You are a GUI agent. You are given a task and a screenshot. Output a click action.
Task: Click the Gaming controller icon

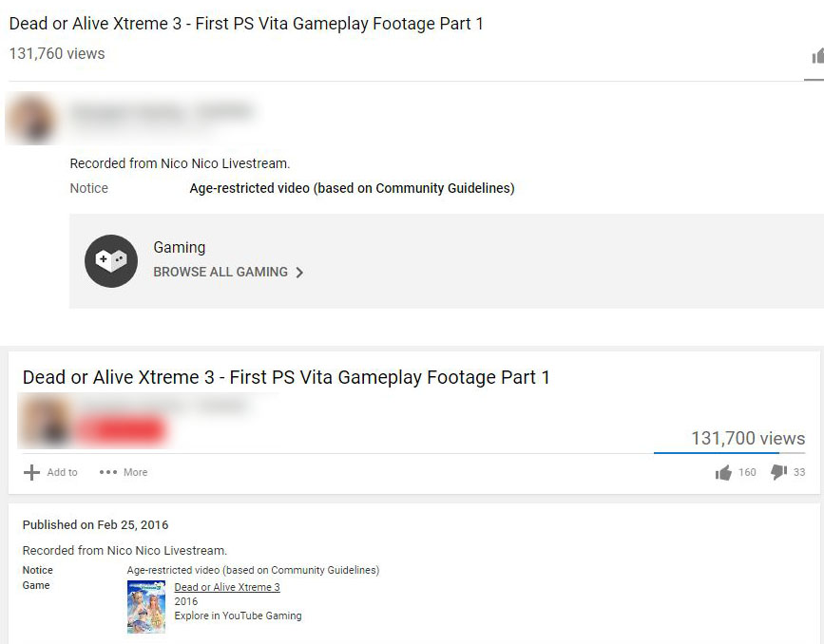click(111, 261)
